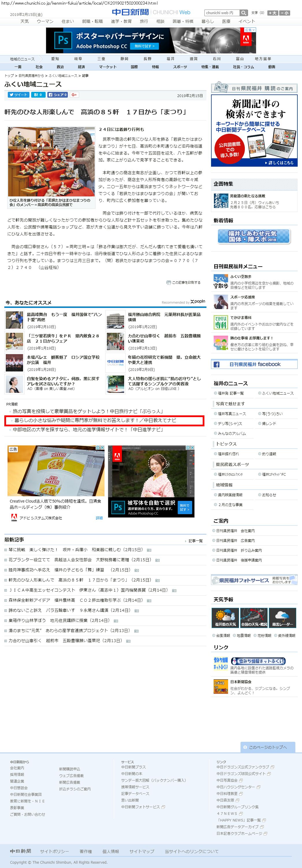Click the hina doll article photo

51,161
